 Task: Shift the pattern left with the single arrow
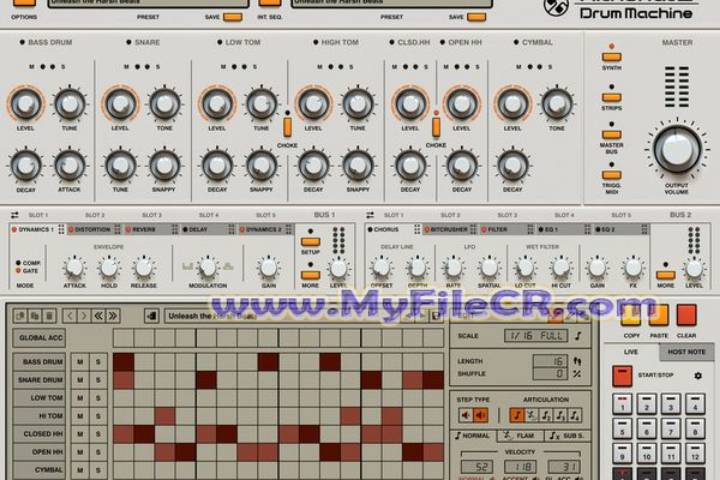click(x=70, y=316)
